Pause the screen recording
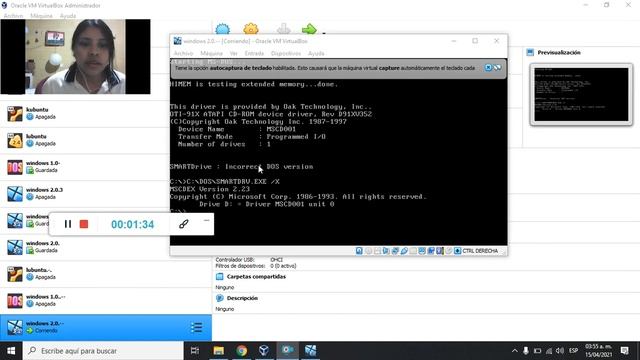Screen dimensions: 640x360 tap(68, 224)
